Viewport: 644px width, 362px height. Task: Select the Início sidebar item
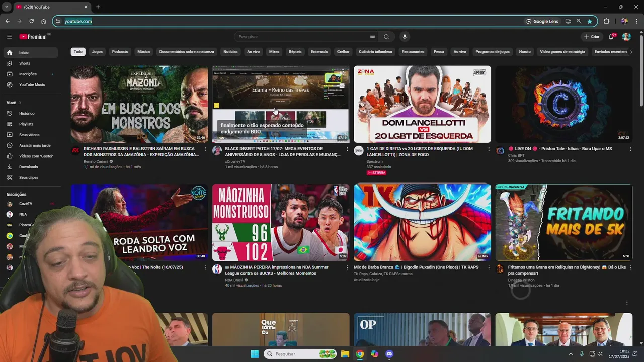coord(31,53)
